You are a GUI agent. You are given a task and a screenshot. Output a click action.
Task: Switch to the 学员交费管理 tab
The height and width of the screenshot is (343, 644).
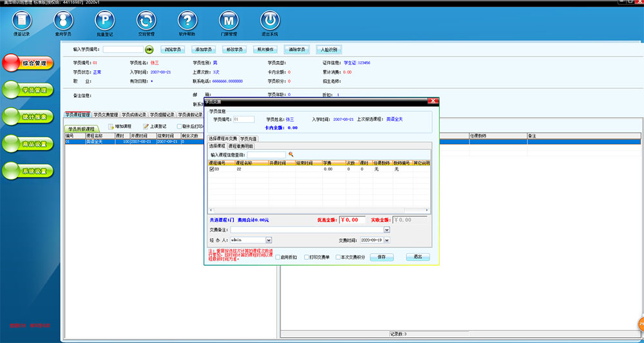click(106, 115)
